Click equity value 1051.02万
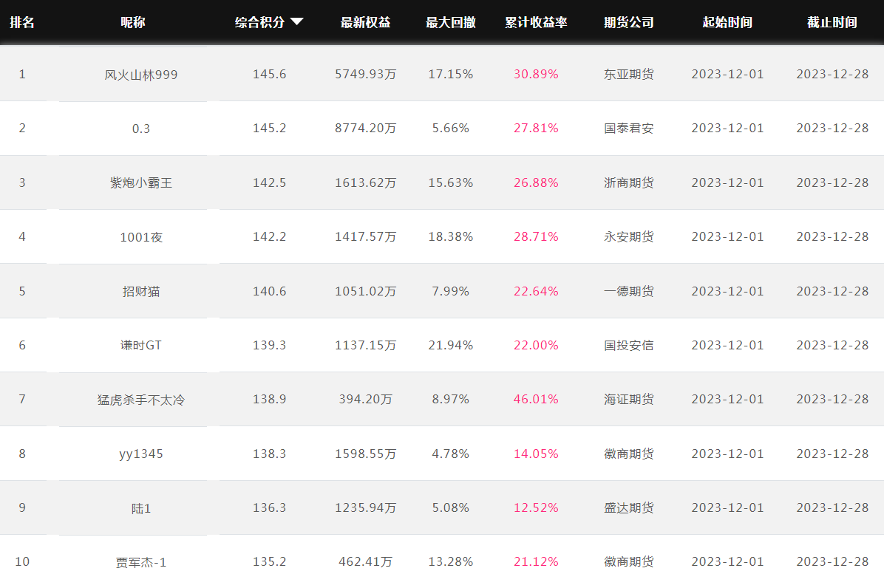This screenshot has width=884, height=588. tap(365, 291)
